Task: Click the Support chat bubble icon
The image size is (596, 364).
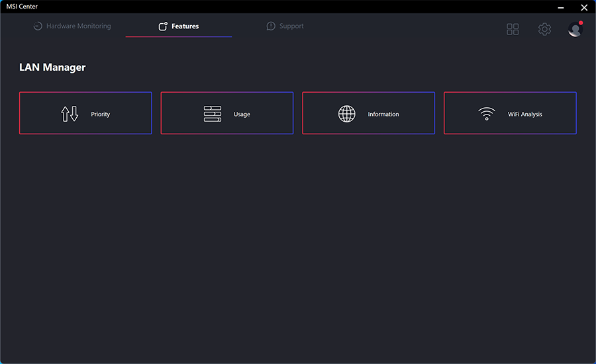Action: pyautogui.click(x=271, y=26)
